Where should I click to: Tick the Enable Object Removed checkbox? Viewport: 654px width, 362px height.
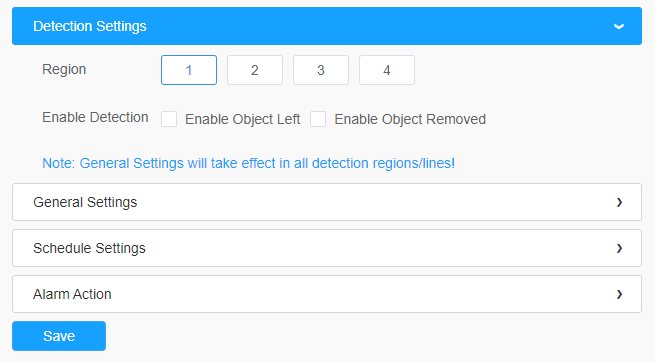[x=318, y=119]
